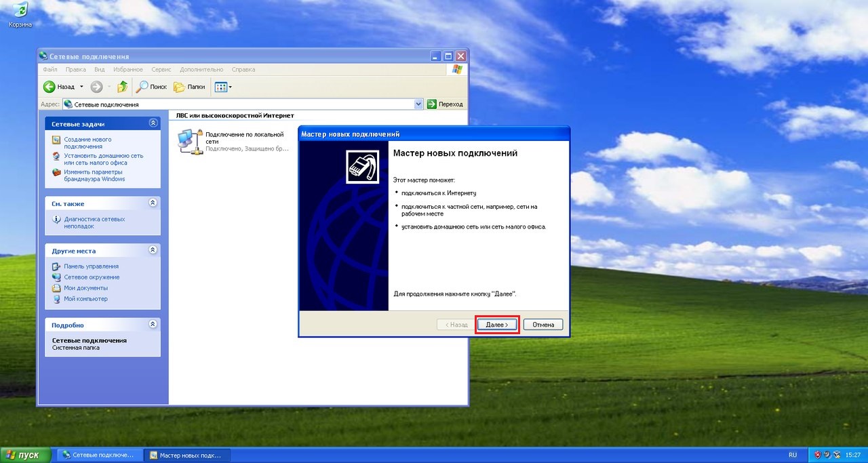Image resolution: width=868 pixels, height=463 pixels.
Task: Open Мой компьютер link
Action: point(85,299)
